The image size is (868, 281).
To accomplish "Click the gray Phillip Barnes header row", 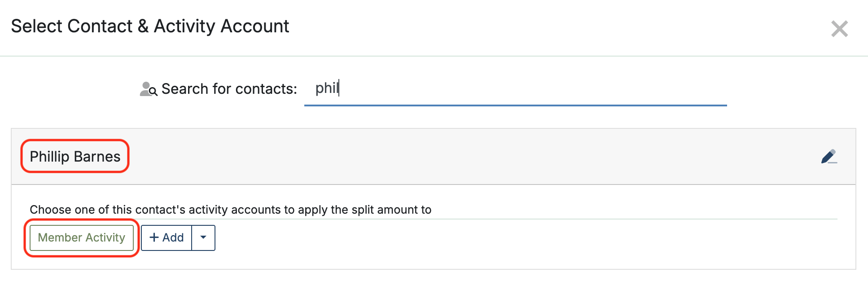I will coord(449,157).
